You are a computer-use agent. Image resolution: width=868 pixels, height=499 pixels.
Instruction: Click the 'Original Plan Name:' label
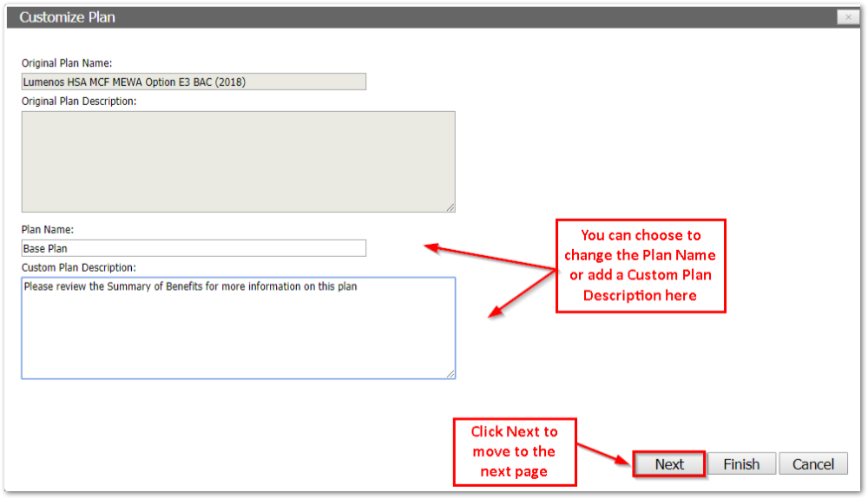pos(67,63)
